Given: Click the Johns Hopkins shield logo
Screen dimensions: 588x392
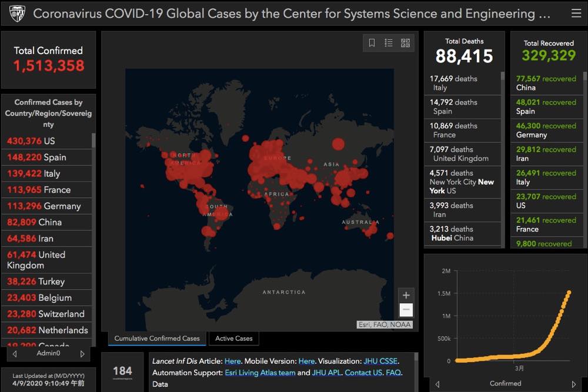Looking at the screenshot, I should [17, 14].
